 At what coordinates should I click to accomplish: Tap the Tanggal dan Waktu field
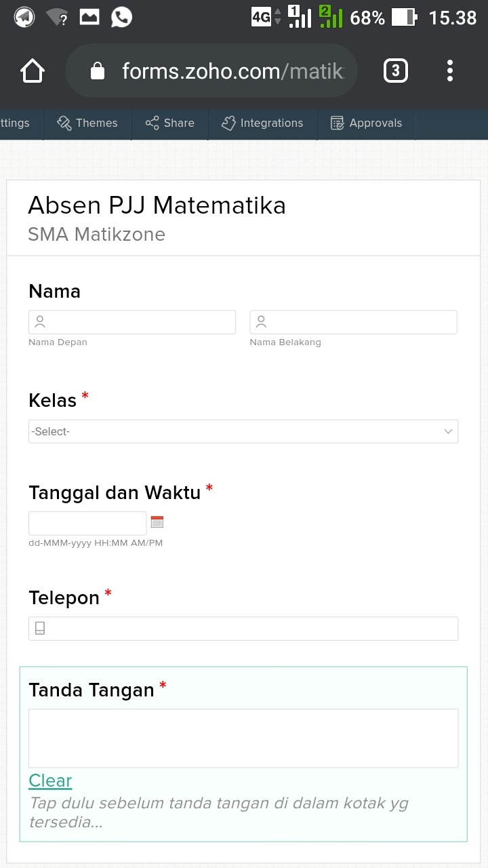87,523
